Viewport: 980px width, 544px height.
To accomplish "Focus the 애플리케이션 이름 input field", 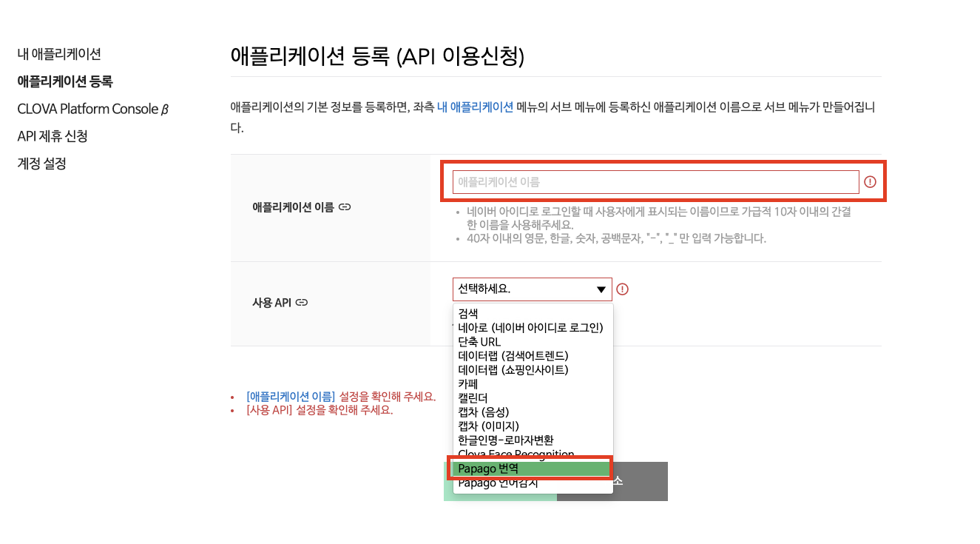I will [655, 181].
